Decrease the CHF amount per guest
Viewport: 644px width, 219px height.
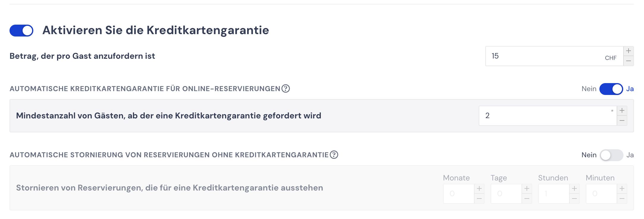[x=629, y=61]
